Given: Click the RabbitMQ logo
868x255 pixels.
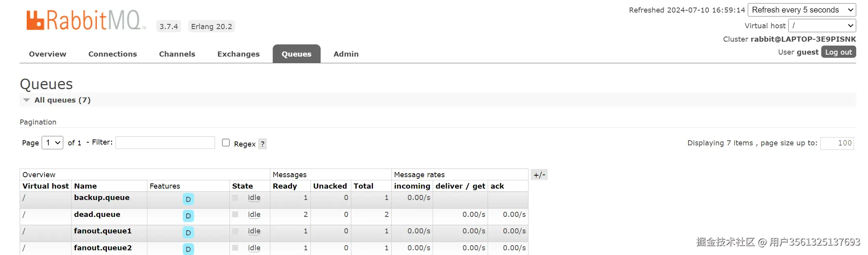Looking at the screenshot, I should [x=84, y=20].
